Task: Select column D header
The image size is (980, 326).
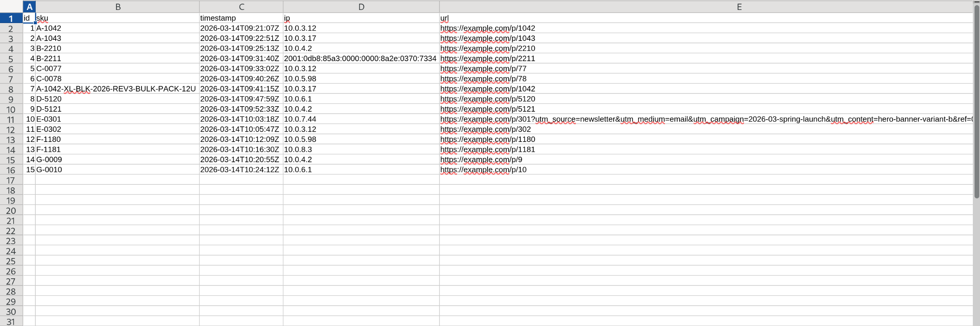Action: pos(361,7)
